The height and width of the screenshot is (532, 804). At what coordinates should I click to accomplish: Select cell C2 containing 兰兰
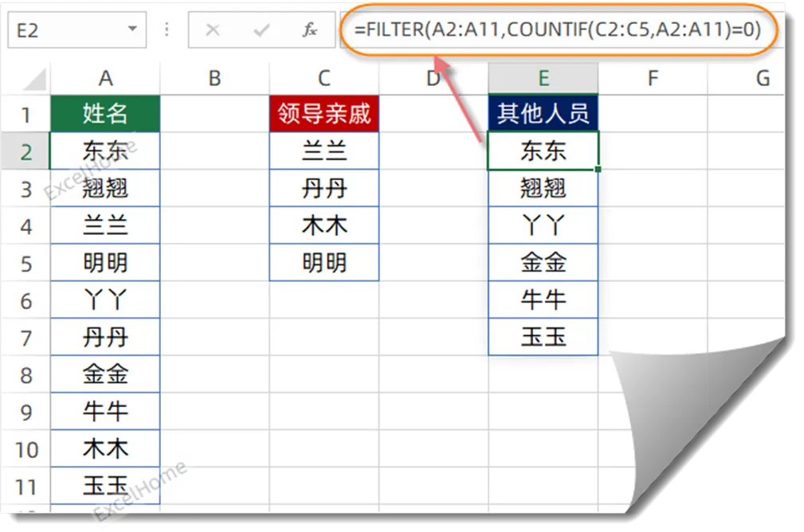pos(324,151)
